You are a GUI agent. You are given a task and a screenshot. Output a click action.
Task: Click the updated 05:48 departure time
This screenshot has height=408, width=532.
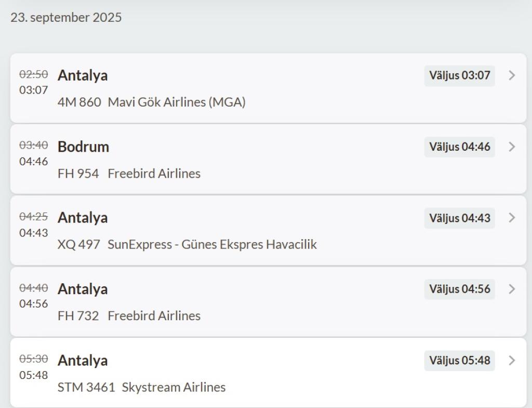pyautogui.click(x=34, y=375)
